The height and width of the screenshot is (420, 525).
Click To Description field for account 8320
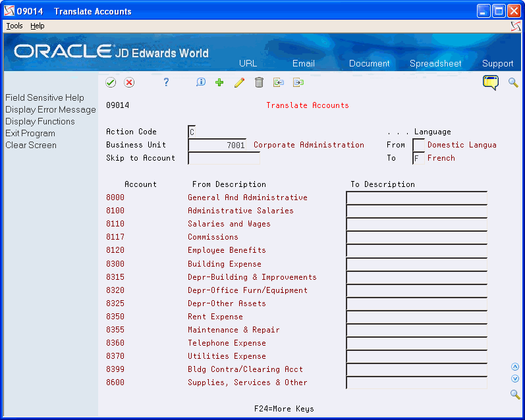(416, 290)
